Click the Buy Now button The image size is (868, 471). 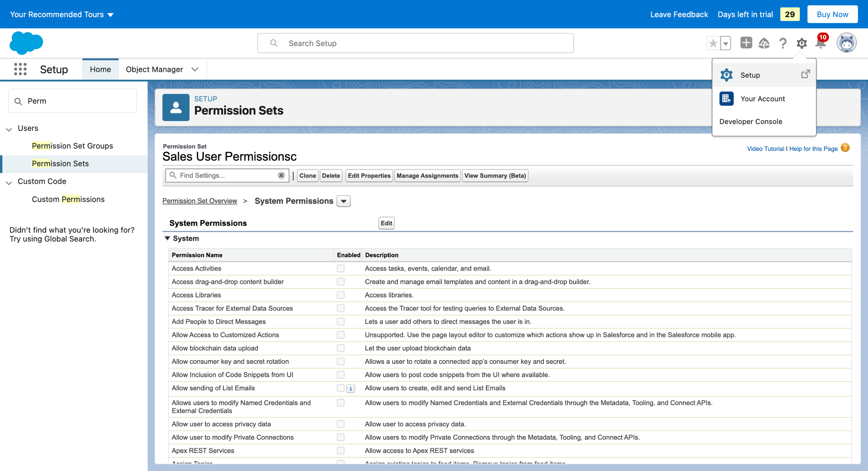tap(832, 14)
